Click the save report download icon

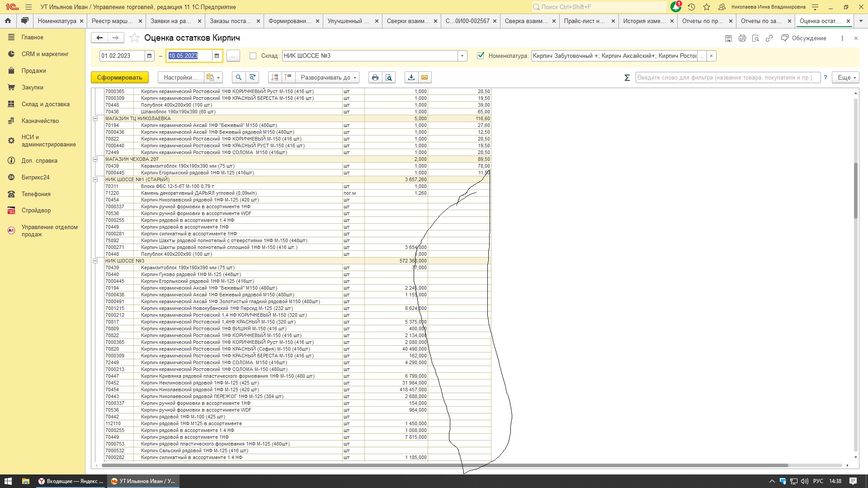[x=411, y=77]
